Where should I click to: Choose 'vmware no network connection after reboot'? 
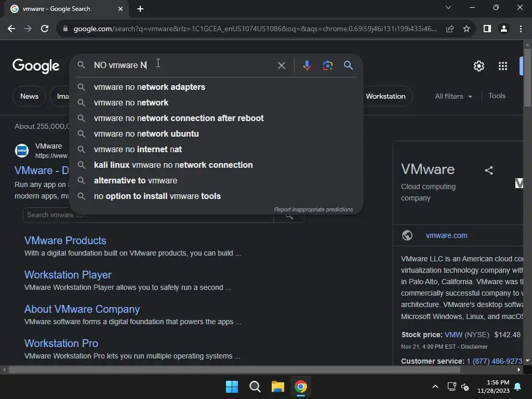click(x=216, y=118)
